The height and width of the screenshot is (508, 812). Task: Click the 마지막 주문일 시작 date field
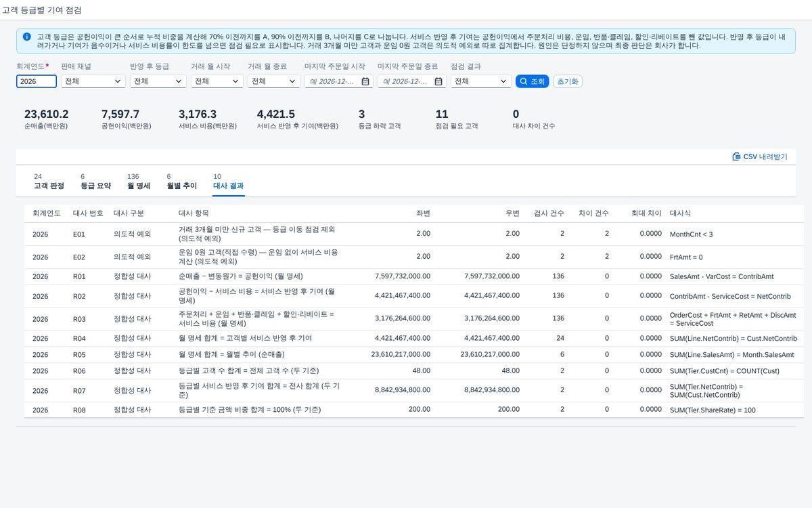tap(338, 81)
